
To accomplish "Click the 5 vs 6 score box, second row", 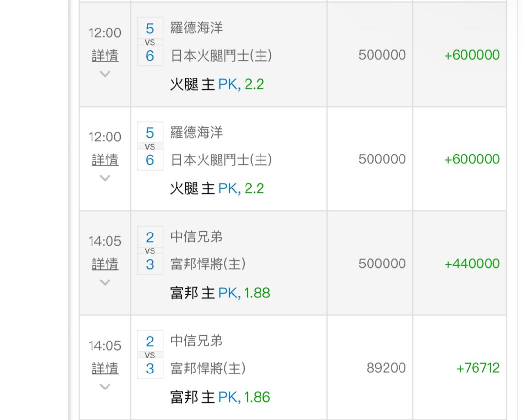I will point(150,146).
